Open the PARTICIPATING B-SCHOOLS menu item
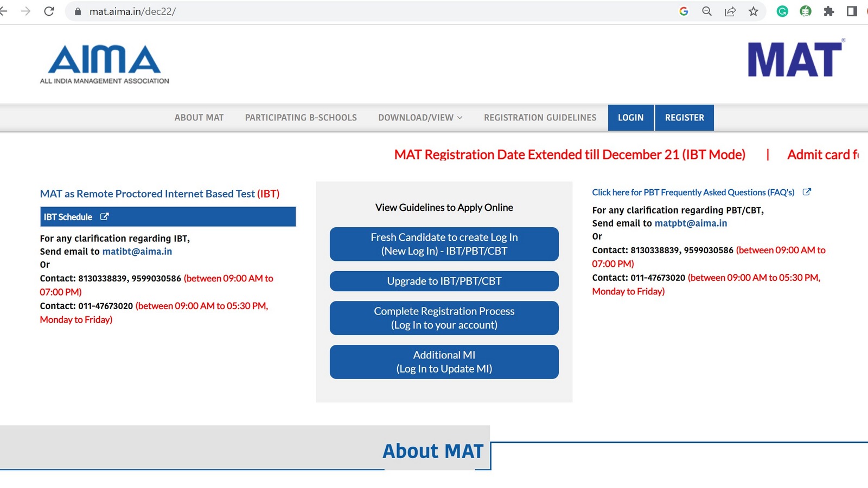 pyautogui.click(x=301, y=117)
